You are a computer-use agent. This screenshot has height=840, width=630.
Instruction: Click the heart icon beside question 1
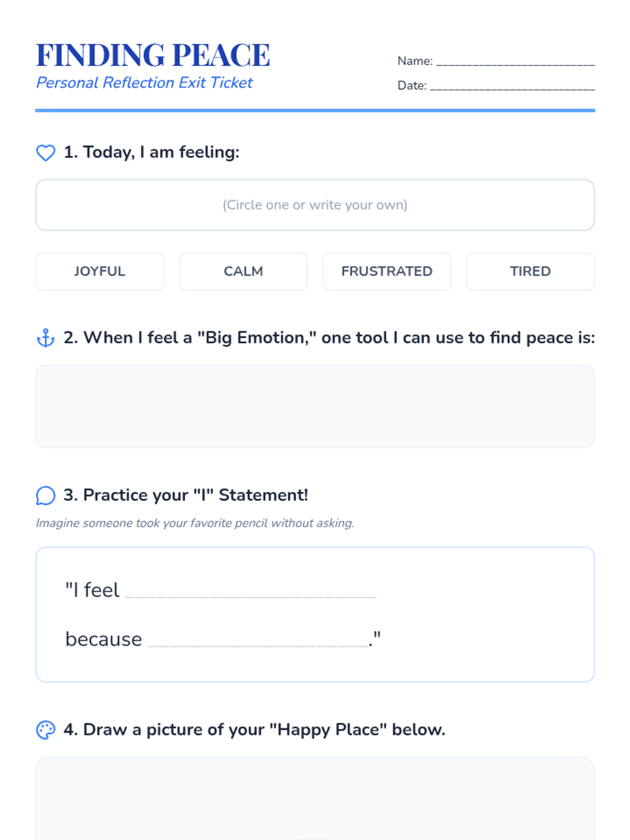click(46, 153)
